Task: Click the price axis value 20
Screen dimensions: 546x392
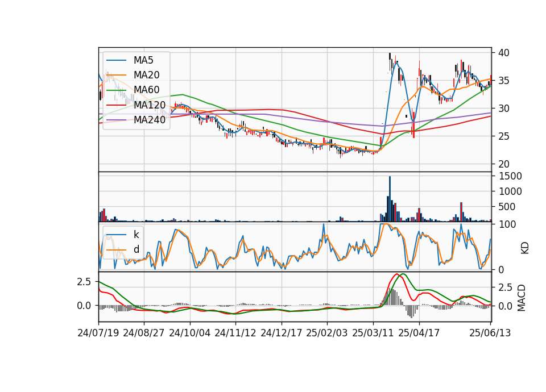Action: pyautogui.click(x=503, y=164)
